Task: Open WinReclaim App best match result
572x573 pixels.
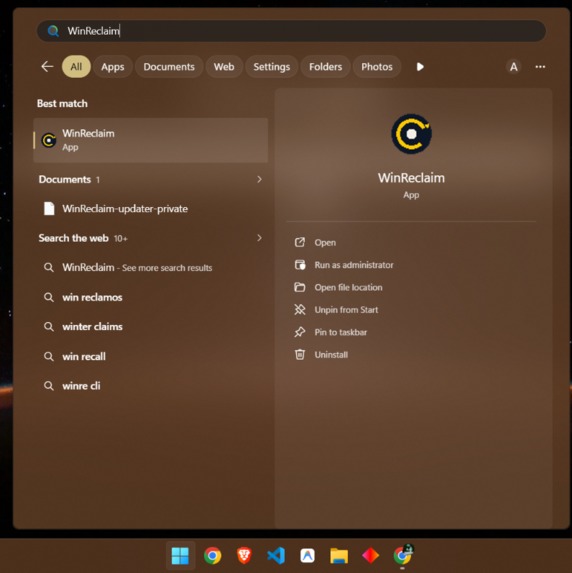Action: pos(151,140)
